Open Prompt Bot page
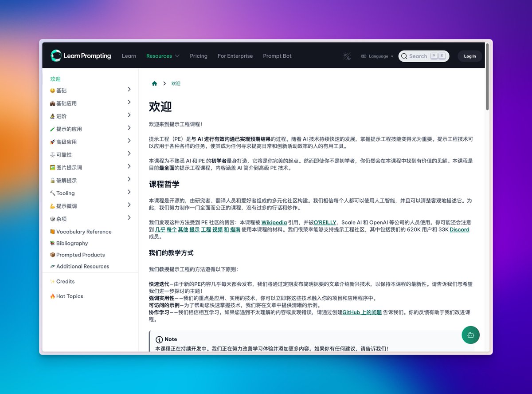Image resolution: width=532 pixels, height=394 pixels. coord(277,56)
